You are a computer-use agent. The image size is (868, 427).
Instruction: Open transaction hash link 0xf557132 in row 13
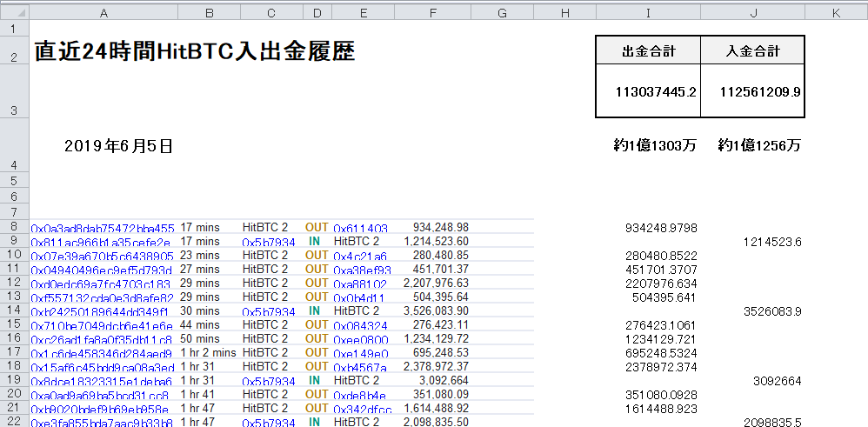click(103, 297)
